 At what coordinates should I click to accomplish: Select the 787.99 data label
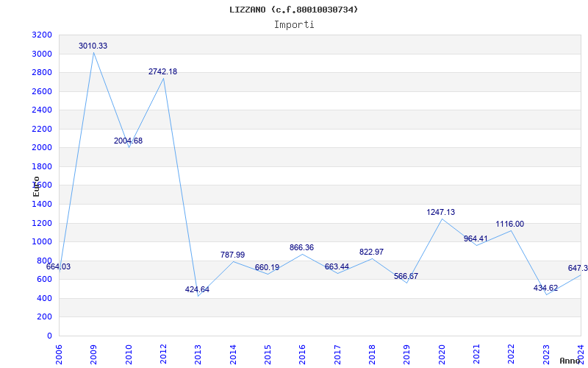tap(232, 255)
